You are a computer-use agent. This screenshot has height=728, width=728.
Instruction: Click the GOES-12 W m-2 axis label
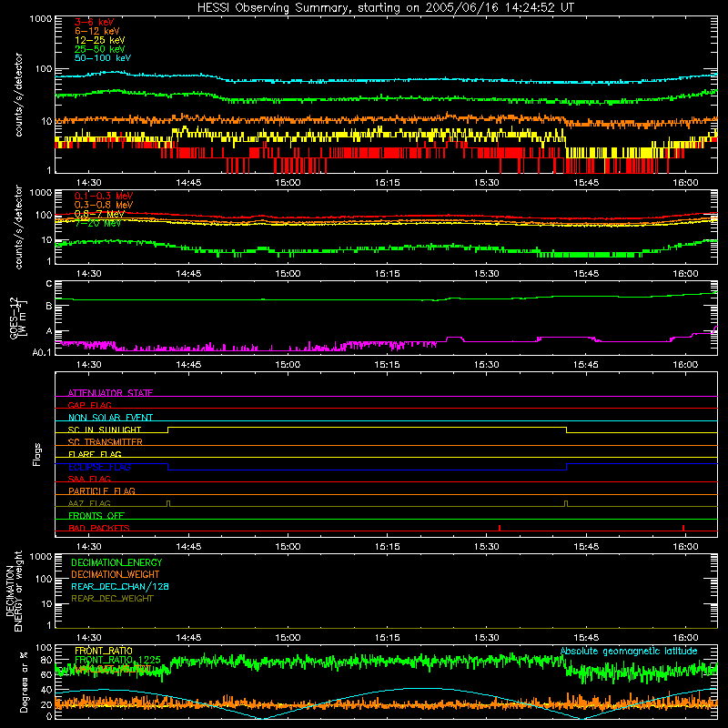coord(18,318)
